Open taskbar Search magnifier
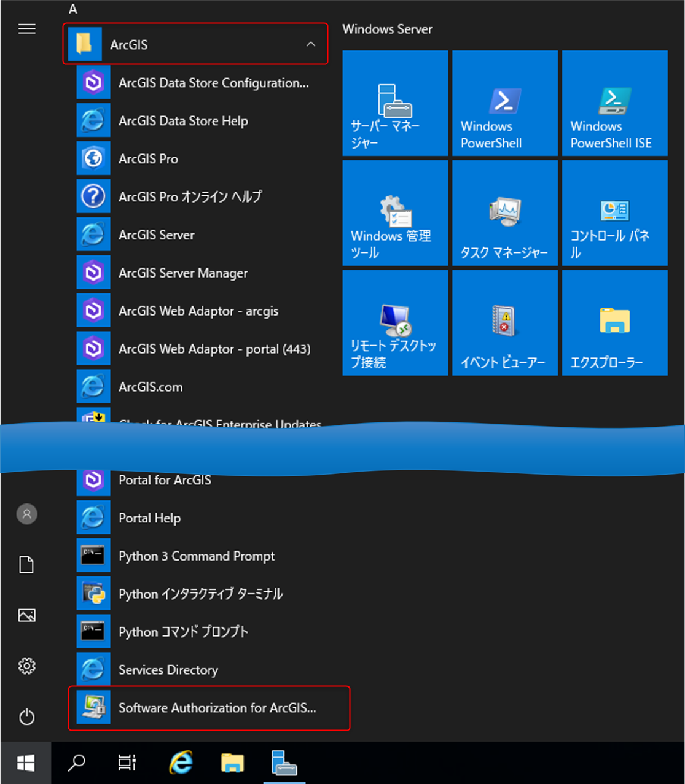Screen dimensions: 685x784 76,763
